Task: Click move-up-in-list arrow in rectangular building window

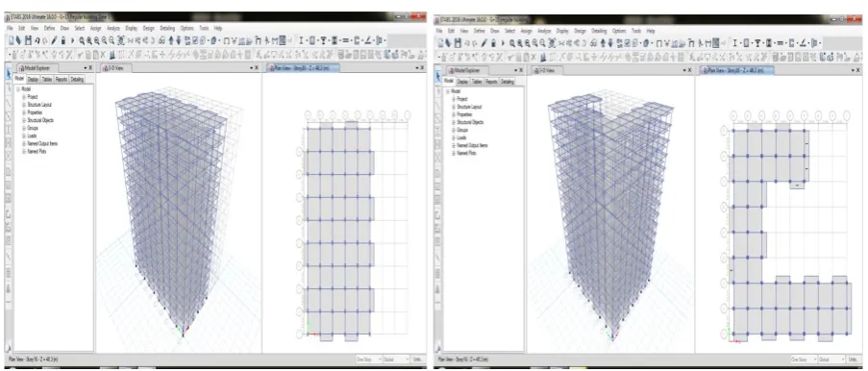Action: coord(171,40)
